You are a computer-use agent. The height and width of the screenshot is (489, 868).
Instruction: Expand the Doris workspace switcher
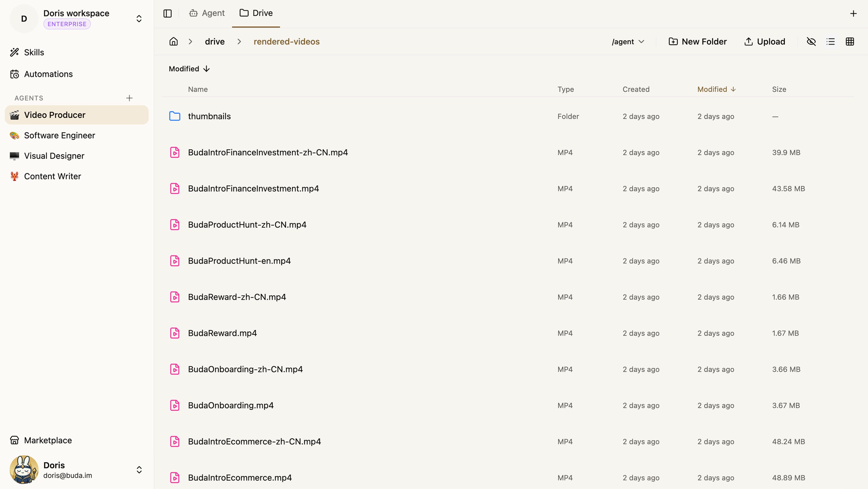139,19
